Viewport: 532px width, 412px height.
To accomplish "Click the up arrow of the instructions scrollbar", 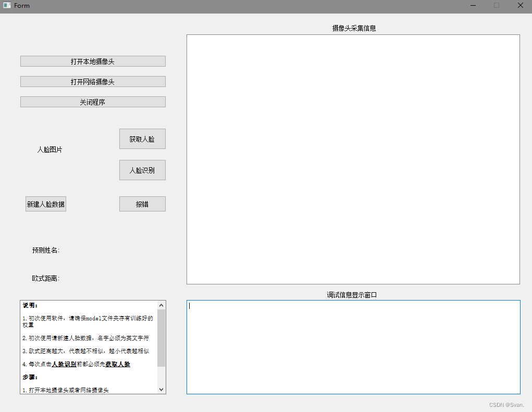I will point(162,305).
